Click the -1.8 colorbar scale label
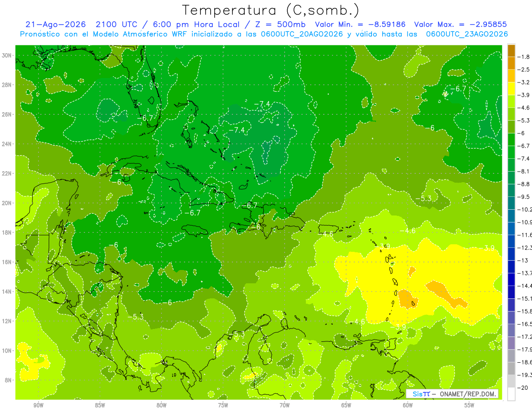 coord(524,57)
